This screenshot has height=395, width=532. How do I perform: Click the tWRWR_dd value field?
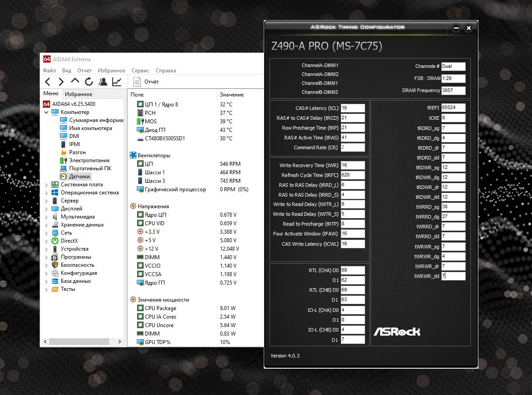pos(453,276)
